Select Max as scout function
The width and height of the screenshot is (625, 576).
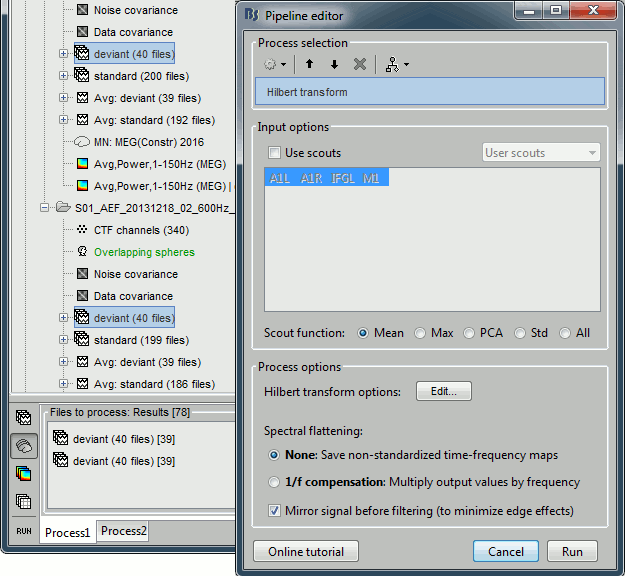tap(421, 333)
